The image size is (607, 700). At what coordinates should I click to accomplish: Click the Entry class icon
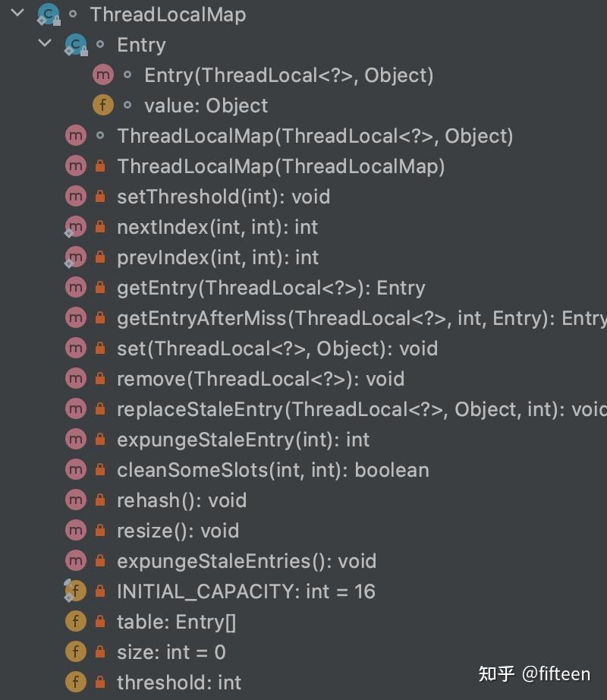75,45
